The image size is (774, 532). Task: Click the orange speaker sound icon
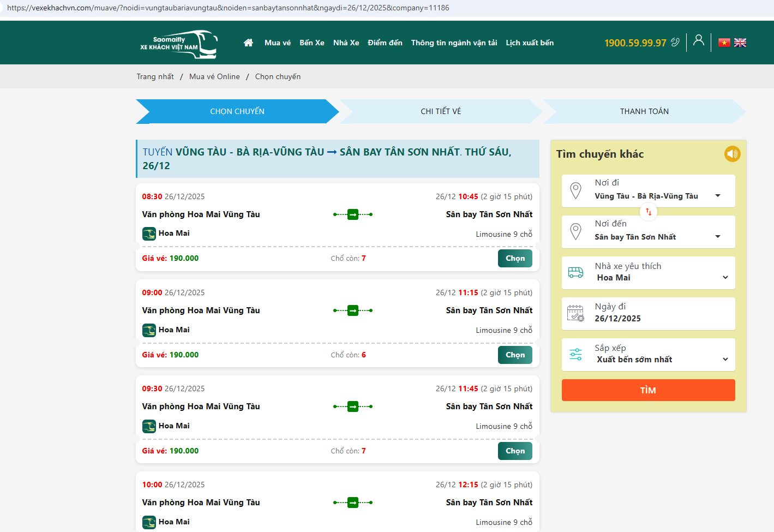(732, 154)
